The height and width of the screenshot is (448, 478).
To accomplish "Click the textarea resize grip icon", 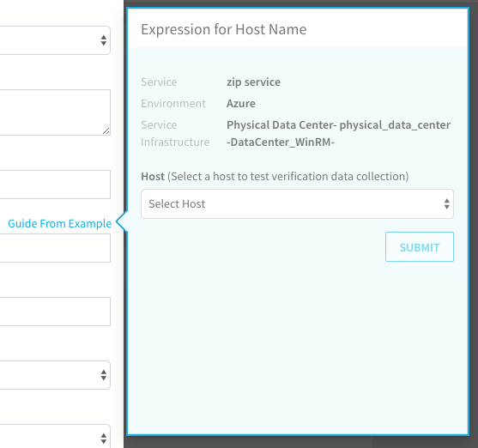I will (x=106, y=131).
